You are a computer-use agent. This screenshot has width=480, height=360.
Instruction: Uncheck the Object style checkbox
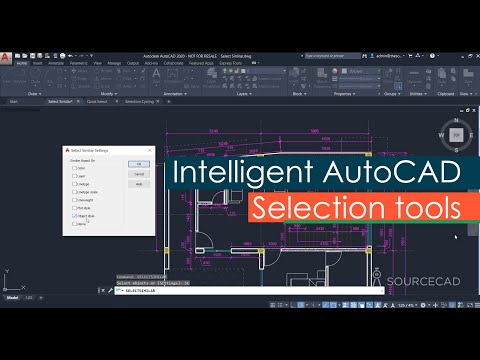click(x=75, y=216)
